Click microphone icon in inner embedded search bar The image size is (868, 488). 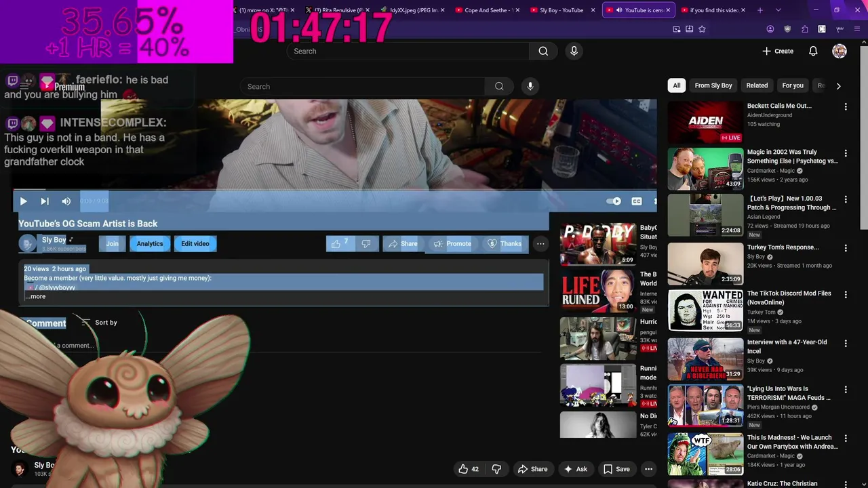pyautogui.click(x=530, y=86)
